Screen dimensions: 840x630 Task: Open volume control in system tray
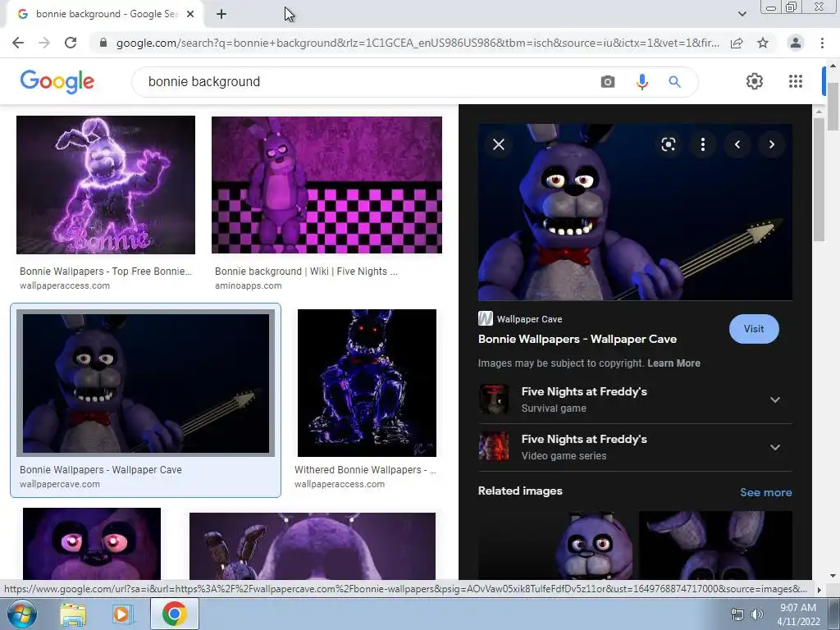[x=757, y=614]
